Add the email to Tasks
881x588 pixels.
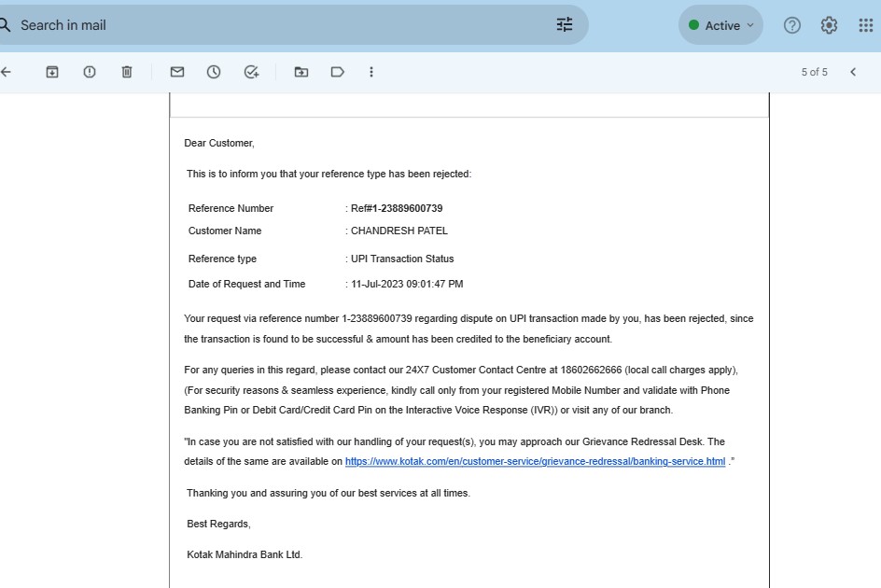coord(251,72)
